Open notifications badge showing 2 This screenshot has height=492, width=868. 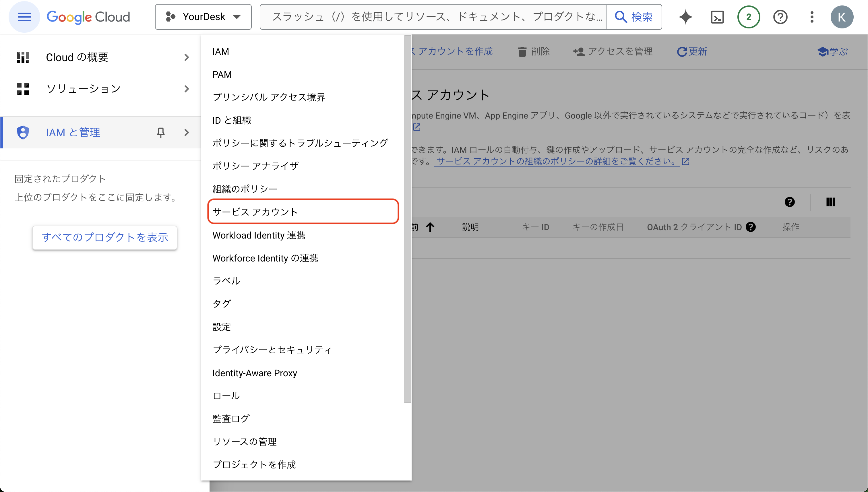[x=748, y=17]
